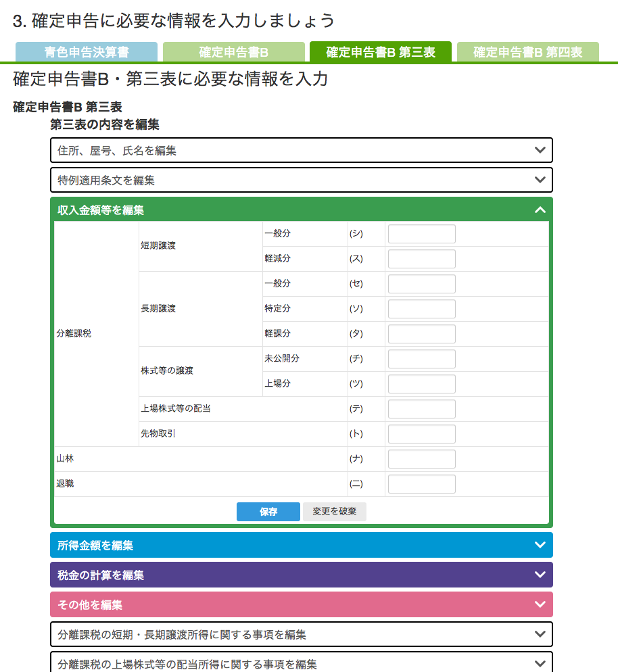Focus the 短期譲渡 一般分 (シ) input field
This screenshot has width=618, height=672.
[421, 234]
